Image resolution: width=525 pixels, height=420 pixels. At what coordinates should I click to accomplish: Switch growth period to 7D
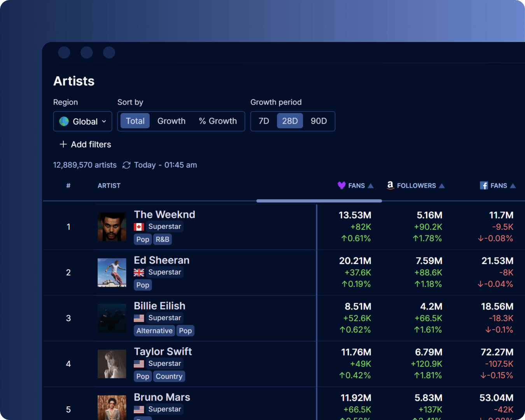pyautogui.click(x=263, y=121)
